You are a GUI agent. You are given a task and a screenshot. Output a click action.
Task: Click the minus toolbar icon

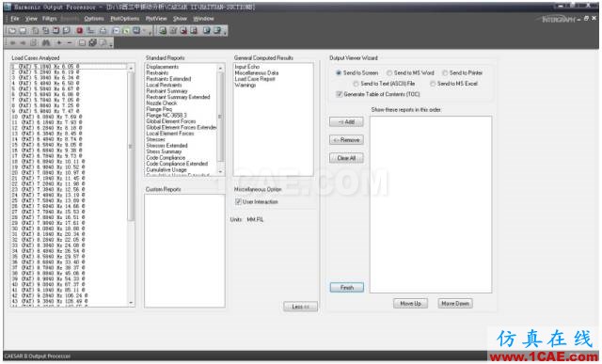[70, 42]
